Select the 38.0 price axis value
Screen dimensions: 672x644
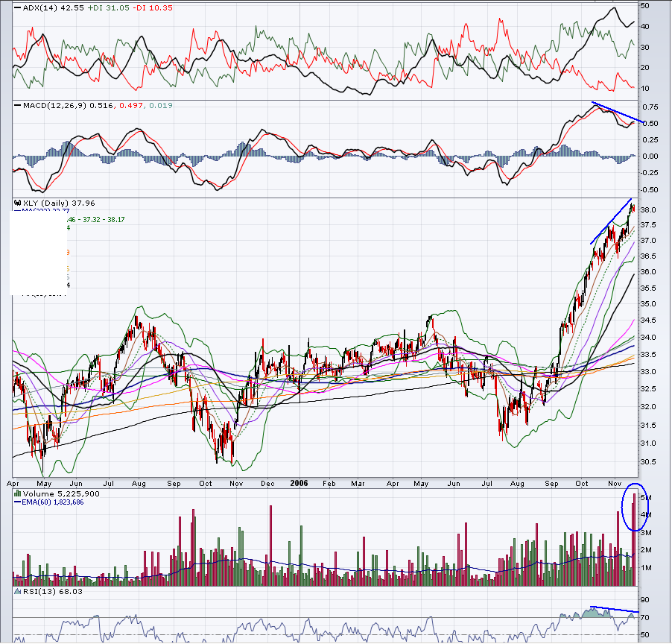[x=648, y=210]
